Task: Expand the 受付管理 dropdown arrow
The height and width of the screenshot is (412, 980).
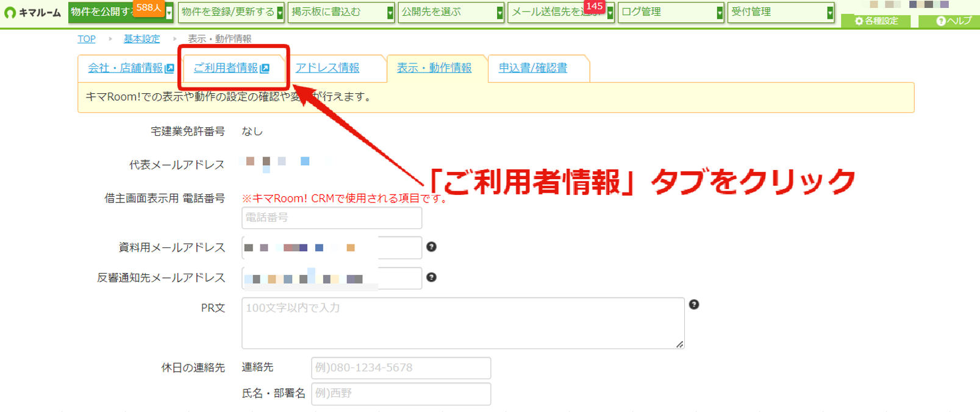Action: [830, 13]
